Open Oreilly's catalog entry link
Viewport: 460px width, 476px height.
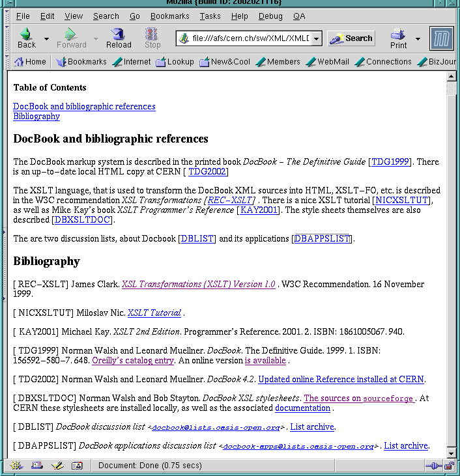(133, 361)
